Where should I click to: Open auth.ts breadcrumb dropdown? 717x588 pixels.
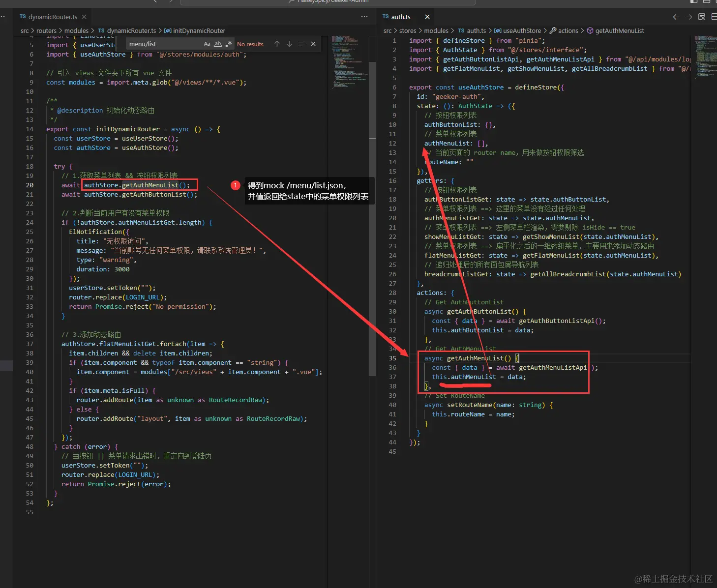pos(472,30)
